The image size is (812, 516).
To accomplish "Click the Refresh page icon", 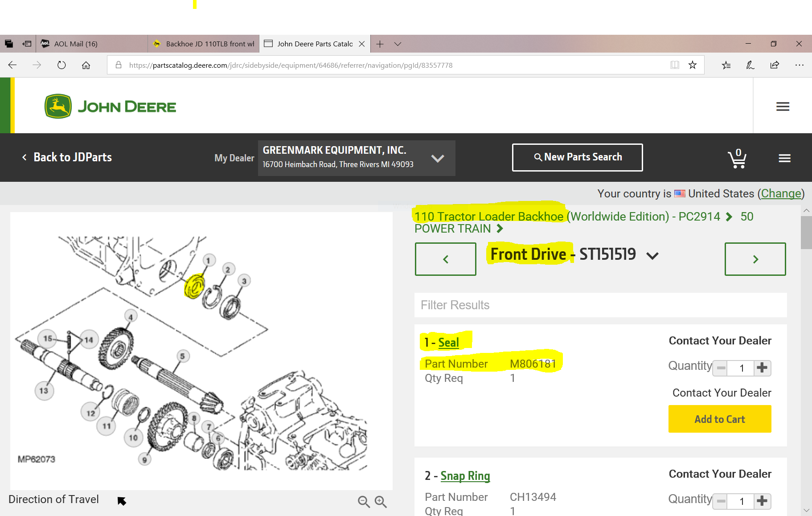I will pyautogui.click(x=62, y=65).
